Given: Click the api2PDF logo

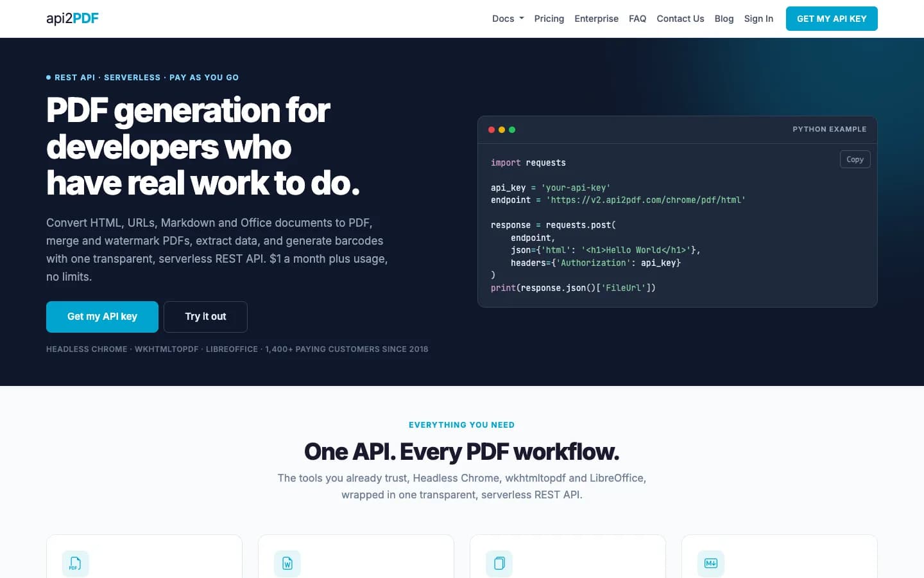Looking at the screenshot, I should (x=73, y=19).
